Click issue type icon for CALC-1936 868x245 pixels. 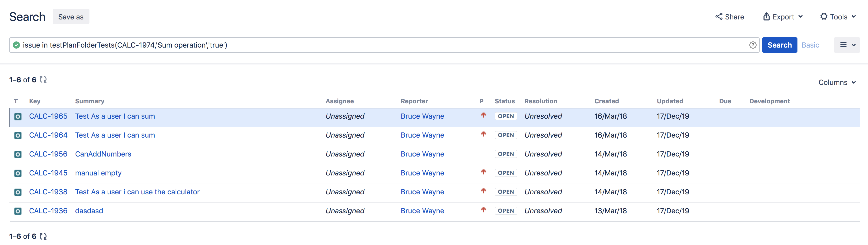[x=18, y=211]
